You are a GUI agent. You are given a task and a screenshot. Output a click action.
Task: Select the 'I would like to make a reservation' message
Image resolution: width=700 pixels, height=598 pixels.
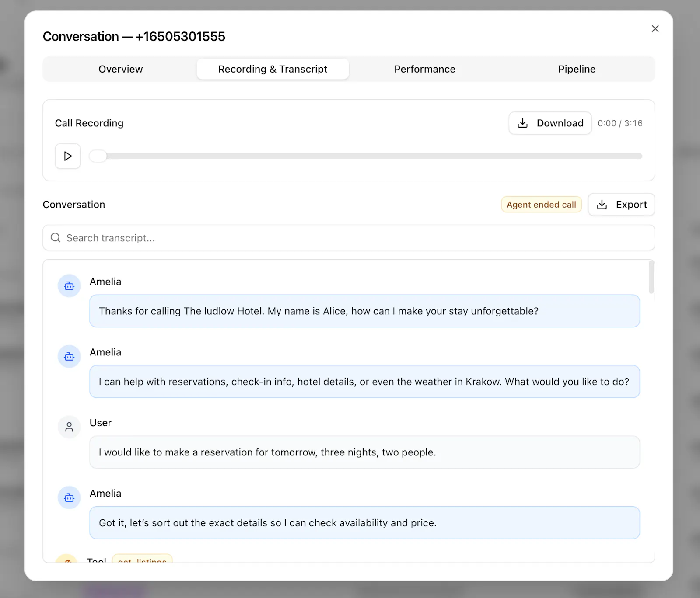click(364, 452)
